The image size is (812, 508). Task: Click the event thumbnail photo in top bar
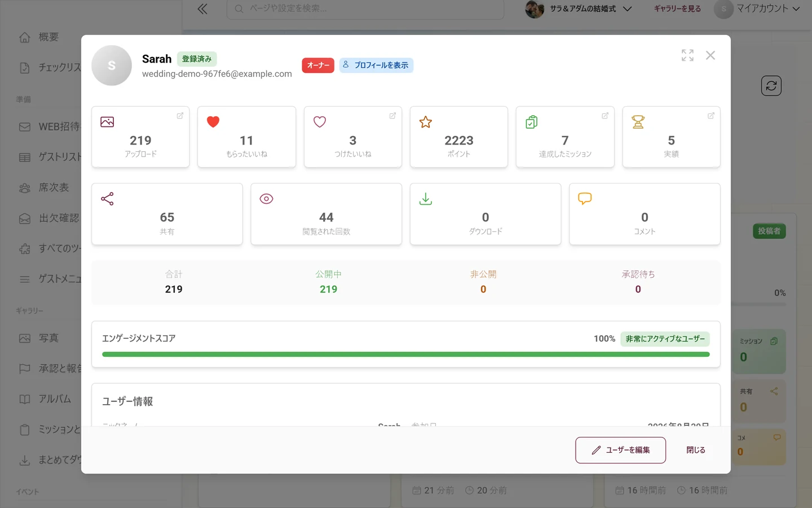[x=535, y=9]
